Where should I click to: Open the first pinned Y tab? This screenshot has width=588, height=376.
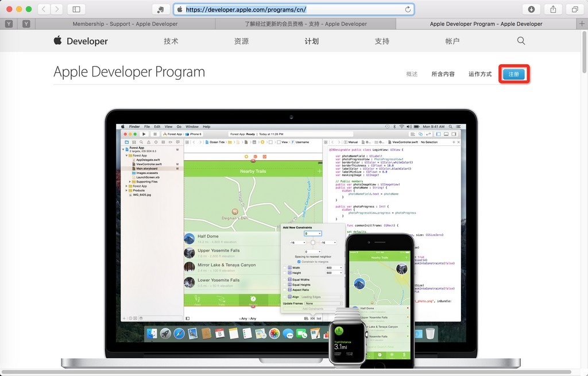tap(9, 24)
